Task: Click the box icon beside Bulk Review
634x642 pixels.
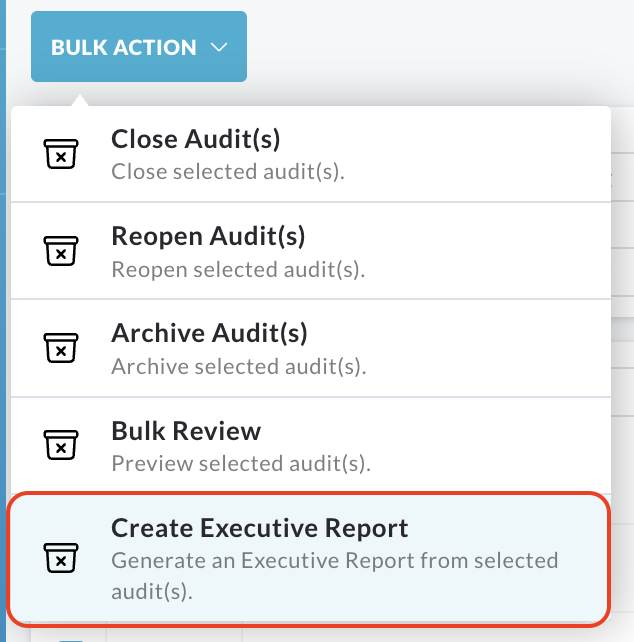Action: 61,445
